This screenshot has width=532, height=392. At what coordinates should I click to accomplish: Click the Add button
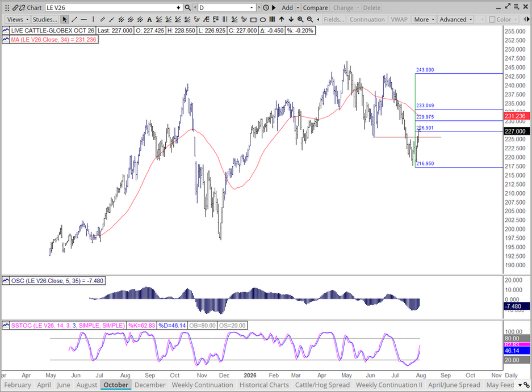(287, 7)
